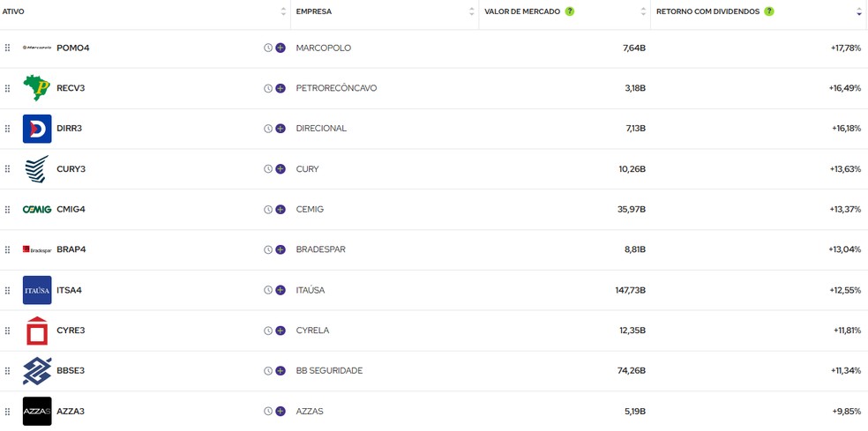Toggle sort arrows on the Empresa column
868x431 pixels.
472,11
